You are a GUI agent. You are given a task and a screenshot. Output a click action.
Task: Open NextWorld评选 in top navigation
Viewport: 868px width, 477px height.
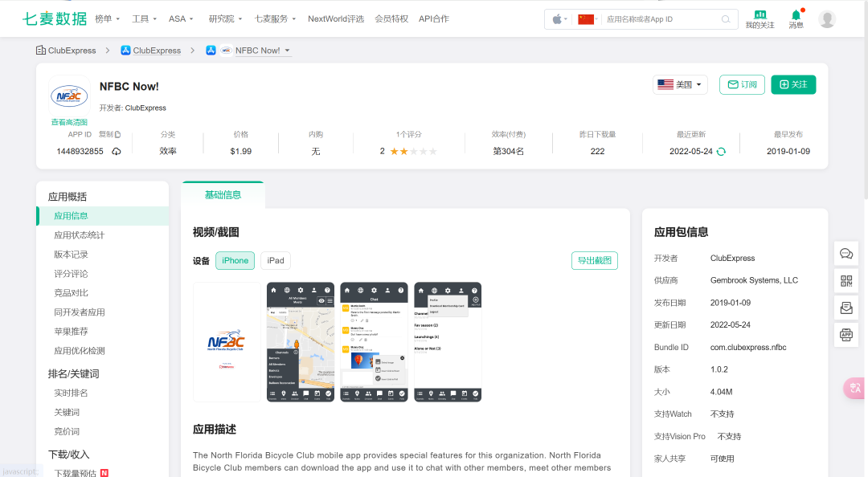pos(336,18)
